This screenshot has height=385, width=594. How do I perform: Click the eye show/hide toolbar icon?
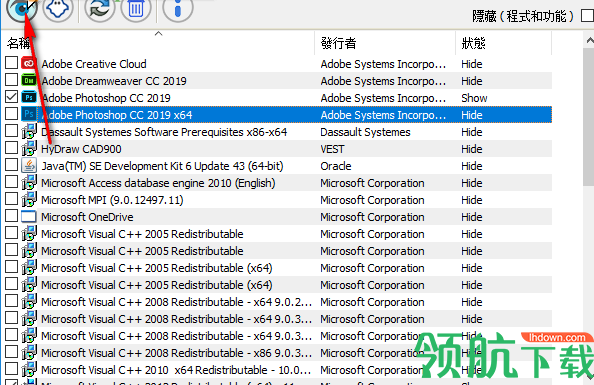click(22, 8)
